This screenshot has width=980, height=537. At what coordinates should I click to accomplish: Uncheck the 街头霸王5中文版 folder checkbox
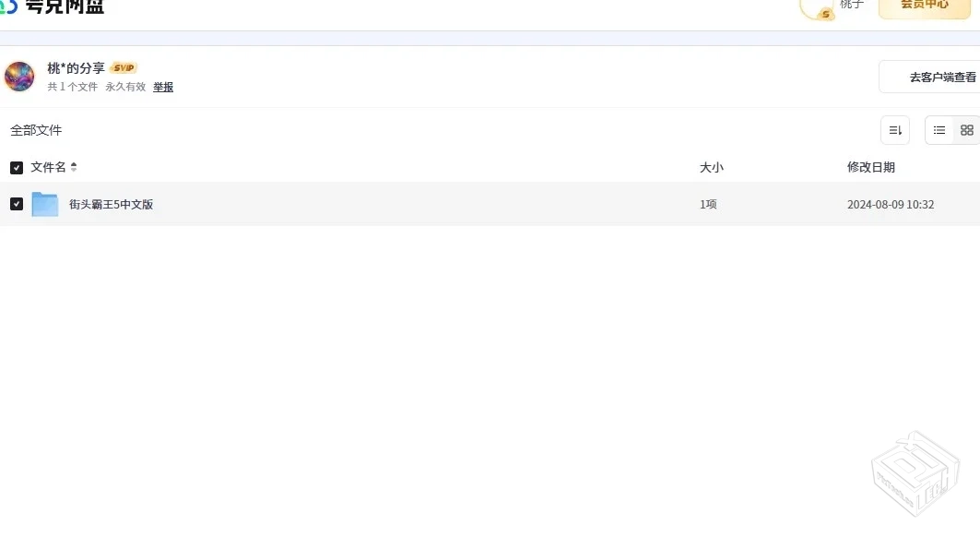tap(17, 204)
